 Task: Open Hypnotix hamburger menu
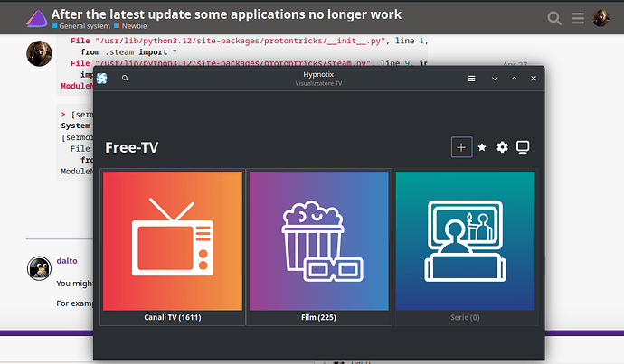click(471, 79)
